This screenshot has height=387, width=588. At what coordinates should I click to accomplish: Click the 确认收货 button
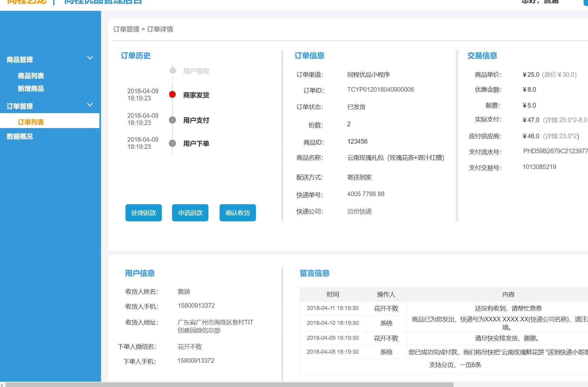237,213
